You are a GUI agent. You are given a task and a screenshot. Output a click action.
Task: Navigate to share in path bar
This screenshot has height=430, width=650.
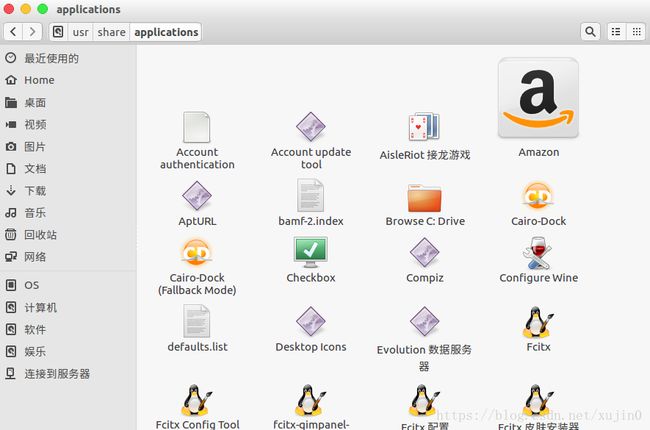pyautogui.click(x=112, y=32)
